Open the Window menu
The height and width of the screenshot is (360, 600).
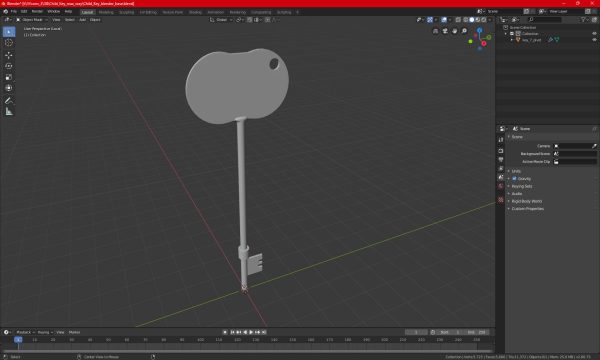pos(53,12)
